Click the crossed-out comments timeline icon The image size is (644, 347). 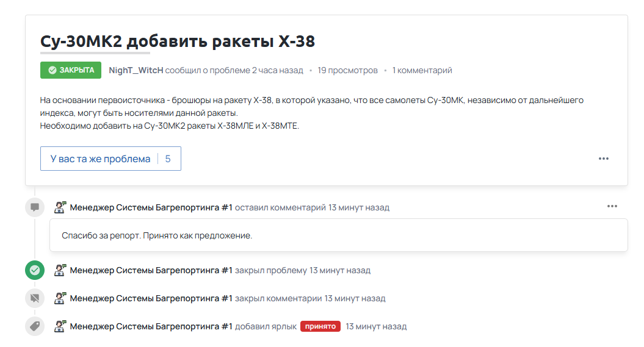(35, 298)
